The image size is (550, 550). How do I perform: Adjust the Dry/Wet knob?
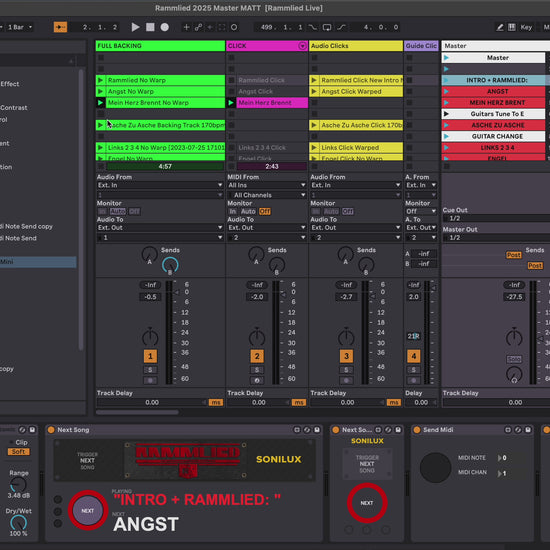click(x=18, y=523)
